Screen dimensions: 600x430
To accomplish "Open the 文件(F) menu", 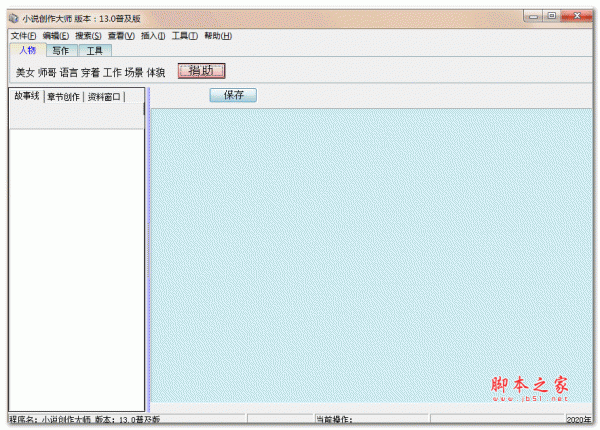I will pyautogui.click(x=23, y=36).
